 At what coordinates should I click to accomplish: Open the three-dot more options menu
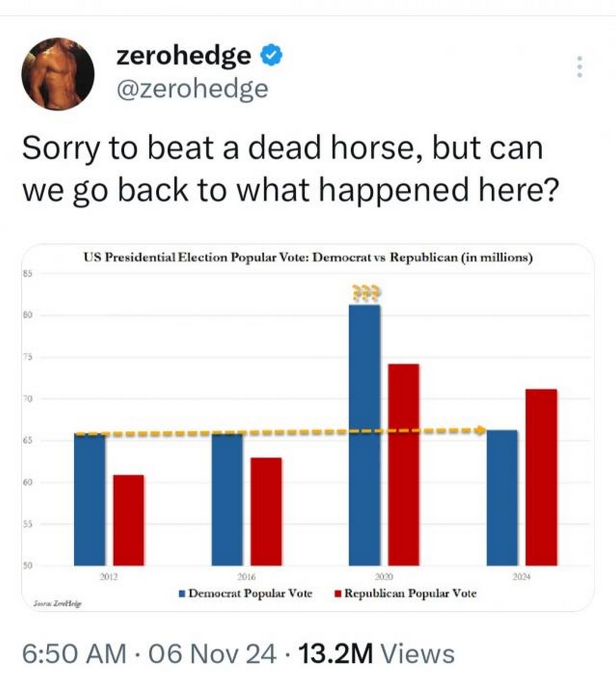(579, 67)
